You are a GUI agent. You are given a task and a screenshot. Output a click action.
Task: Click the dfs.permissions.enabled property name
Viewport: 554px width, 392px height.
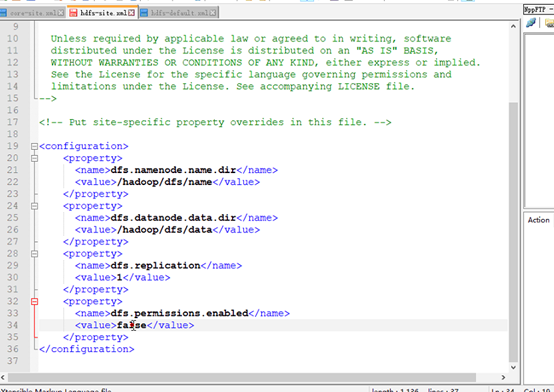pos(179,313)
